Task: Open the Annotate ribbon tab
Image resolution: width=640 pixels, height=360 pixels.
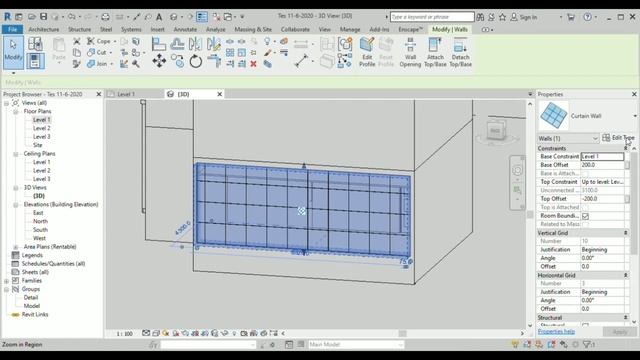Action: tap(185, 29)
